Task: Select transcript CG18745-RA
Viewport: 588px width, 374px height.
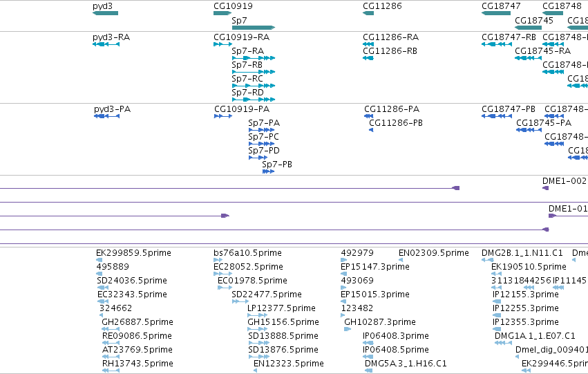Action: 528,58
